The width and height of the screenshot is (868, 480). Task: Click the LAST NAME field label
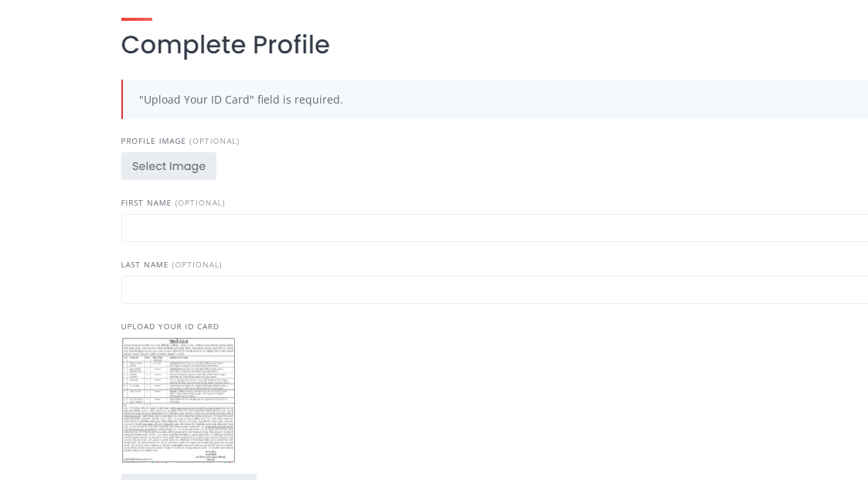point(145,264)
